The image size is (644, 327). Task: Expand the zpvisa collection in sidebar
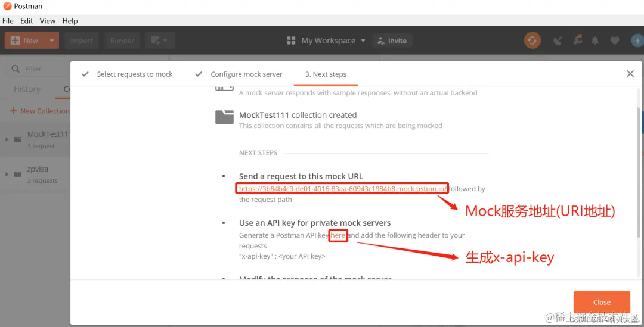coord(7,175)
